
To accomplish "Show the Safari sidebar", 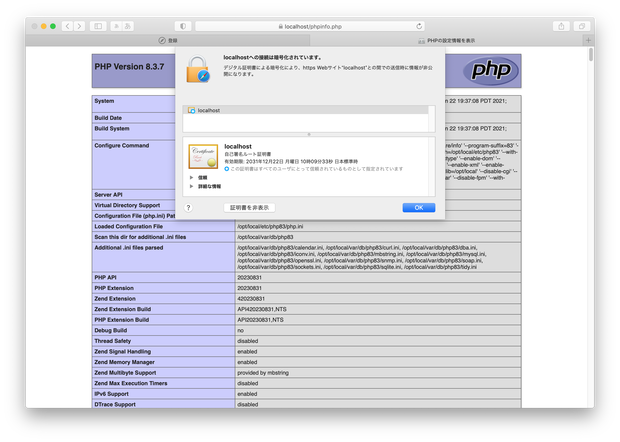I will [x=98, y=26].
